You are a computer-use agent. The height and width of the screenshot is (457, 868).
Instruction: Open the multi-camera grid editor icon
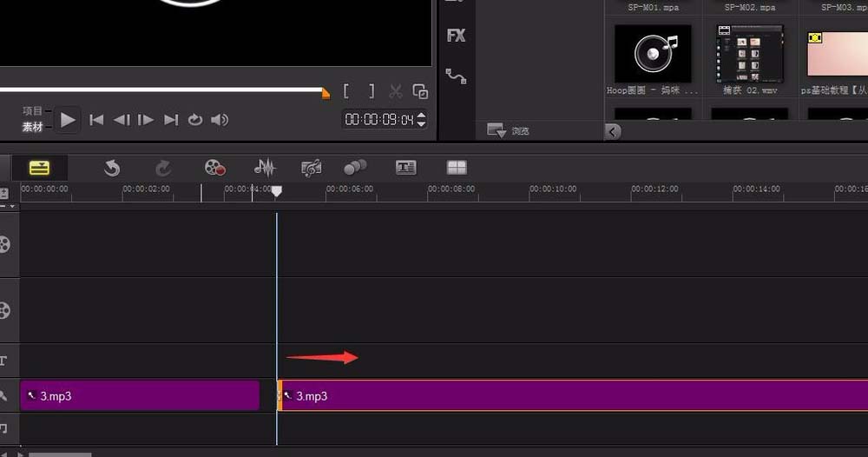pos(457,168)
